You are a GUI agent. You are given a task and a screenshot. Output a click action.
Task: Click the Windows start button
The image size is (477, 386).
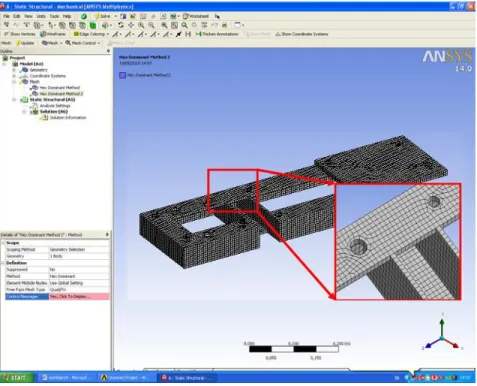(17, 377)
